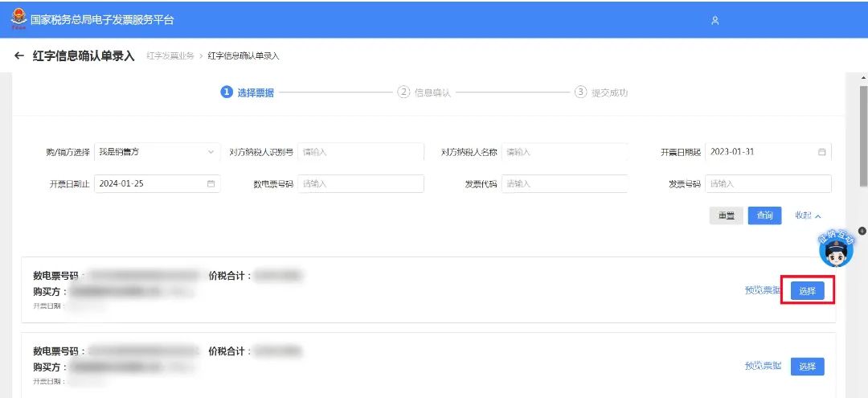Open 预览票据 for the second invoice
The height and width of the screenshot is (398, 868).
(763, 366)
